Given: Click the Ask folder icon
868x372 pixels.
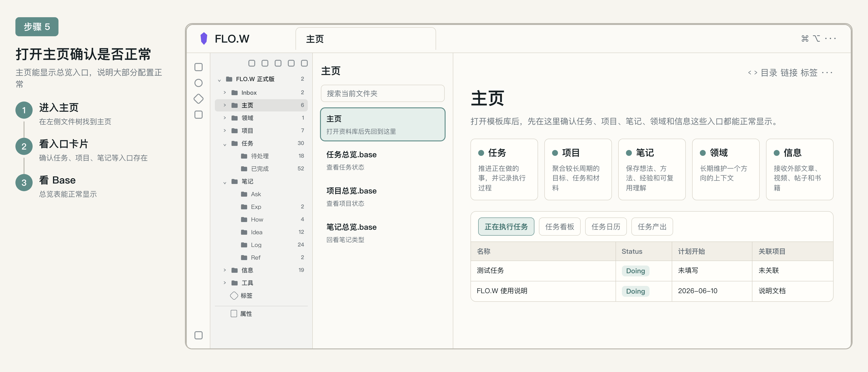Looking at the screenshot, I should [244, 194].
